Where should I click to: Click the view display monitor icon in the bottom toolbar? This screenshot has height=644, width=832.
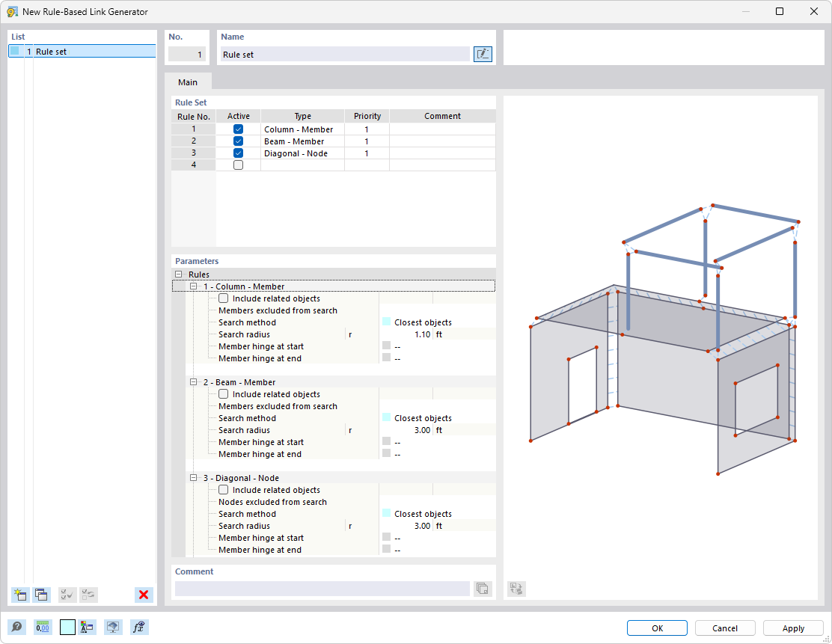point(112,628)
